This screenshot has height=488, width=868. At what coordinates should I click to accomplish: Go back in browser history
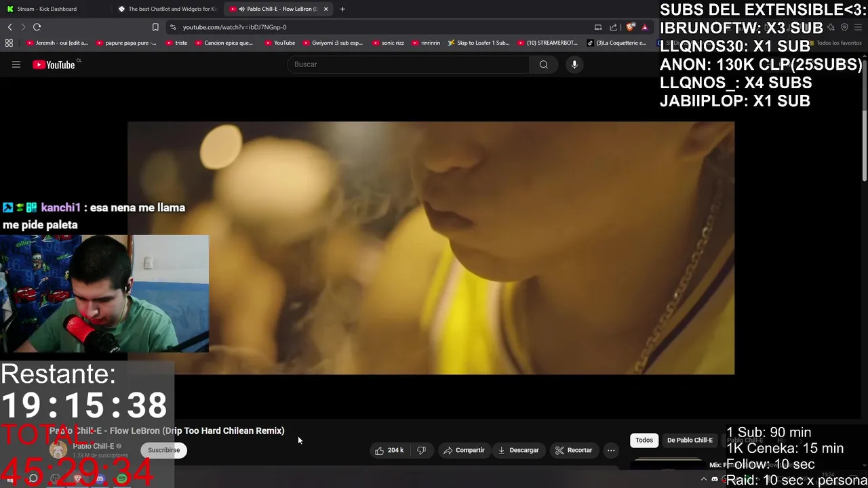(x=9, y=27)
